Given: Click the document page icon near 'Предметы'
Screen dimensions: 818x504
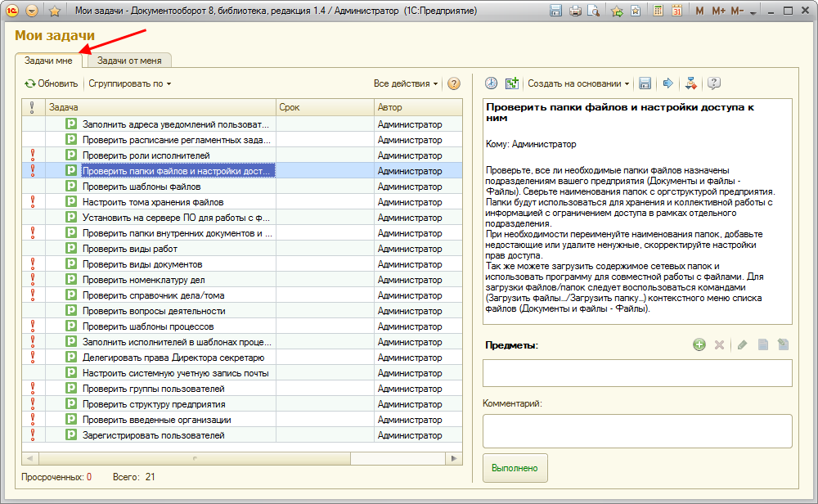Looking at the screenshot, I should 762,344.
